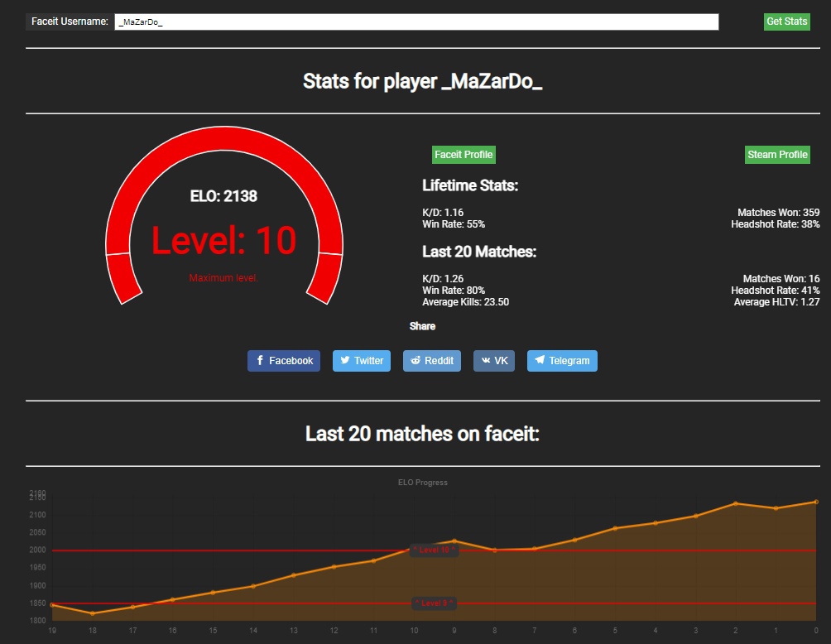Image resolution: width=831 pixels, height=644 pixels.
Task: Click the 'Last 20 matches on faceit:' heading
Action: click(x=422, y=434)
